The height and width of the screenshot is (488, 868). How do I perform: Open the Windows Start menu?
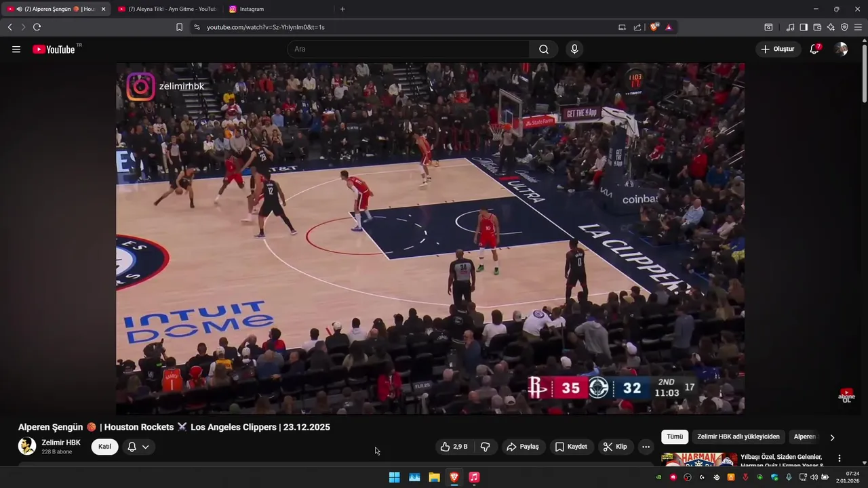394,477
